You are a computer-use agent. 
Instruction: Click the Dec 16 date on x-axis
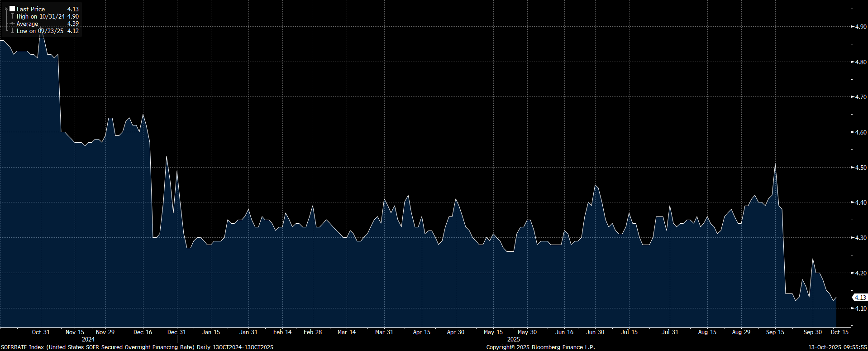143,332
